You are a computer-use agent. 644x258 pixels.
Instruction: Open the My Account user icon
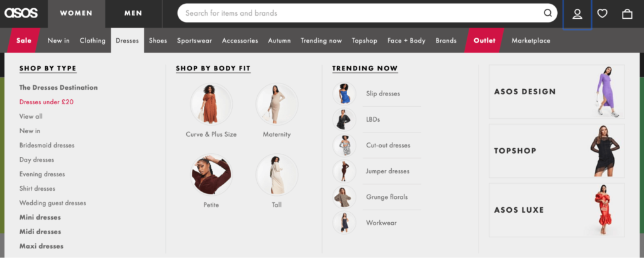tap(577, 14)
